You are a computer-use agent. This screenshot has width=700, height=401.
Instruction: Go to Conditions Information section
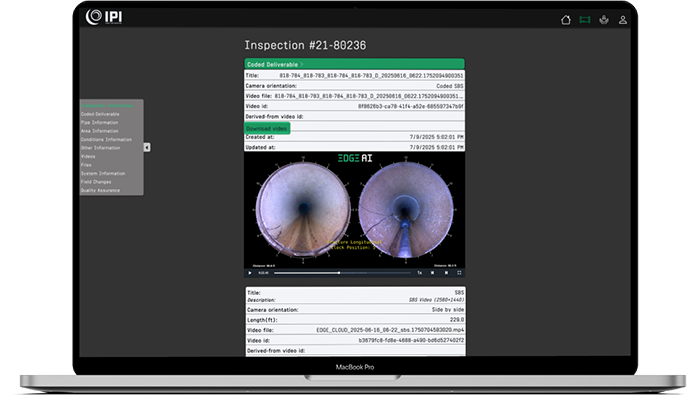106,139
